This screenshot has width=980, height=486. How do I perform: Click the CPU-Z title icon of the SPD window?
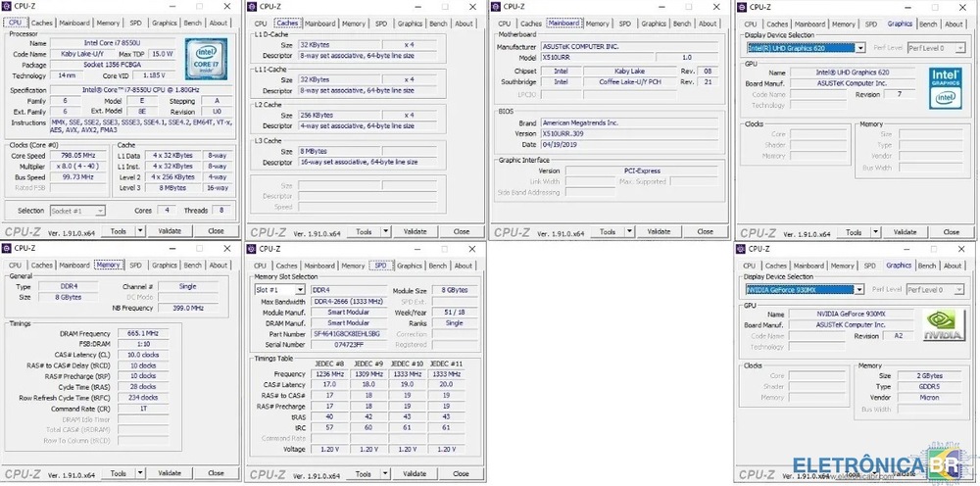tap(252, 249)
